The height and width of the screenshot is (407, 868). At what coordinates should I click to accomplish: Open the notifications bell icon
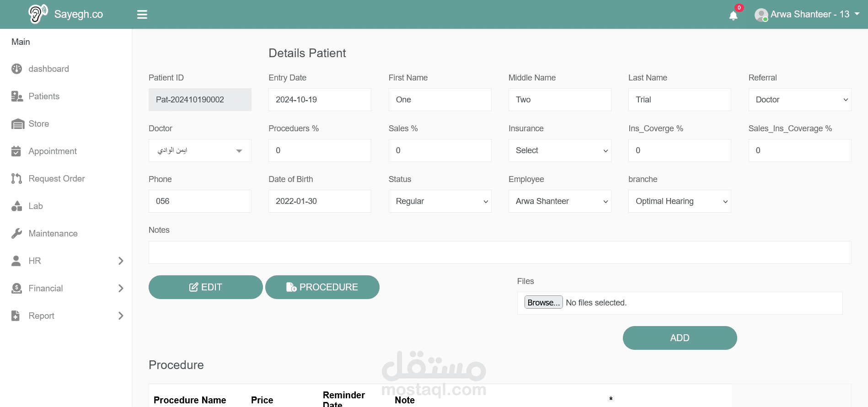point(734,16)
